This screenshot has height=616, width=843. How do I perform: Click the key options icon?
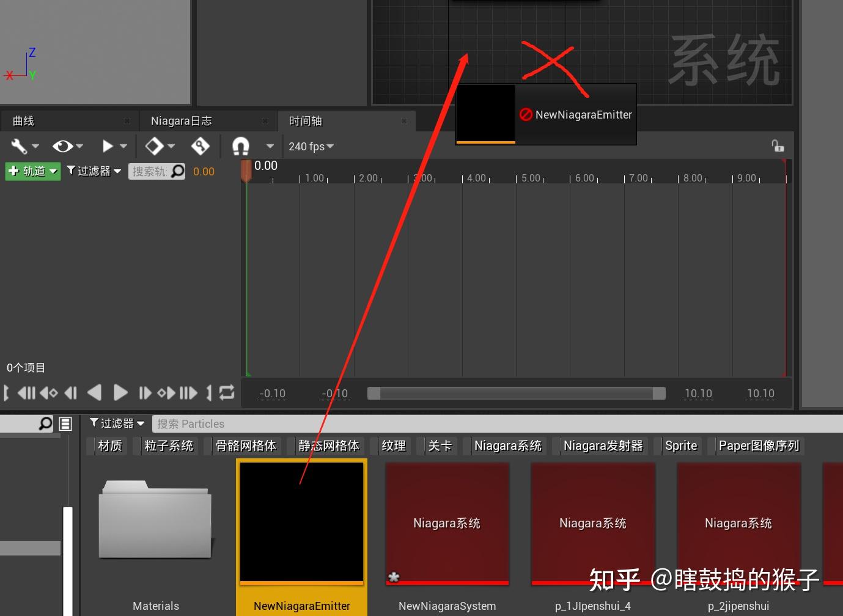pos(199,146)
